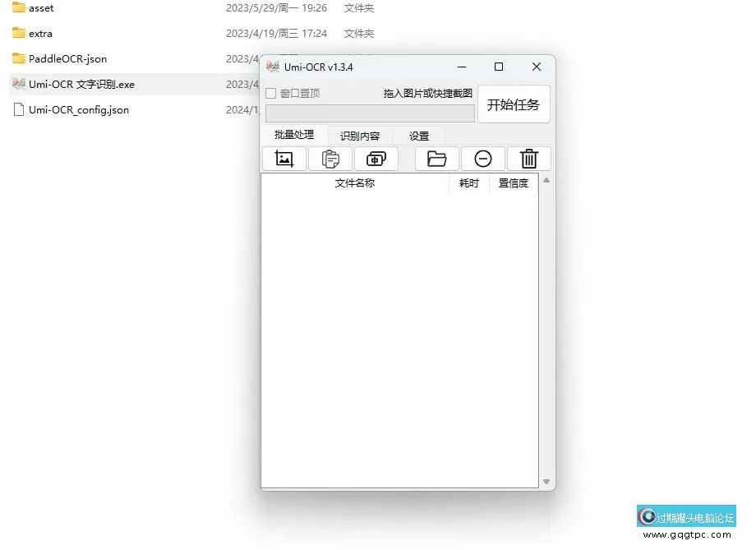Screen dimensions: 756x550
Task: Open the asset folder
Action: coord(40,8)
